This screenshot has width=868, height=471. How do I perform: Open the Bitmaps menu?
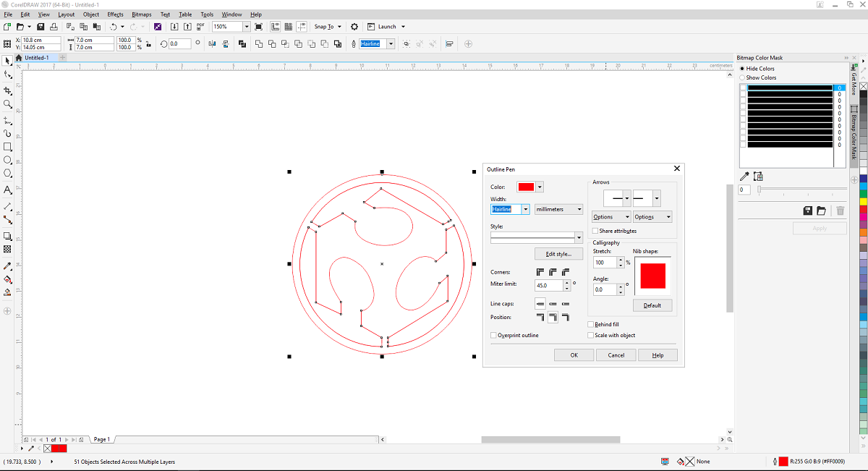coord(142,14)
